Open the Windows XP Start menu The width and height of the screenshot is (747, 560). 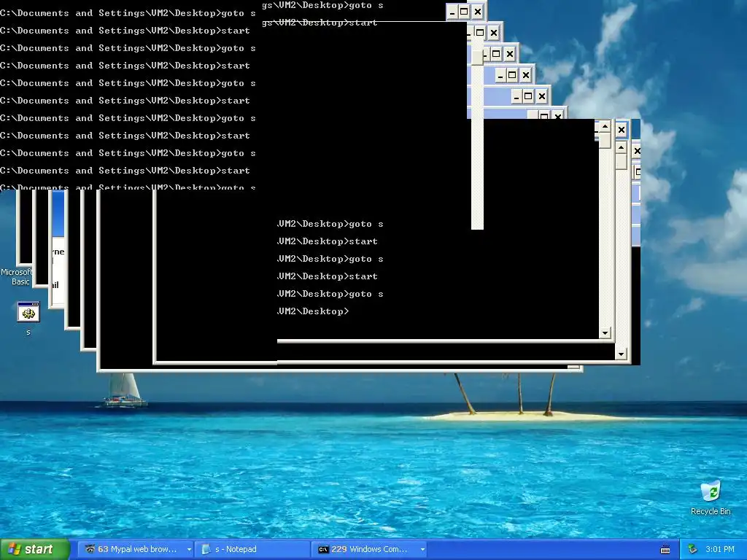[35, 549]
